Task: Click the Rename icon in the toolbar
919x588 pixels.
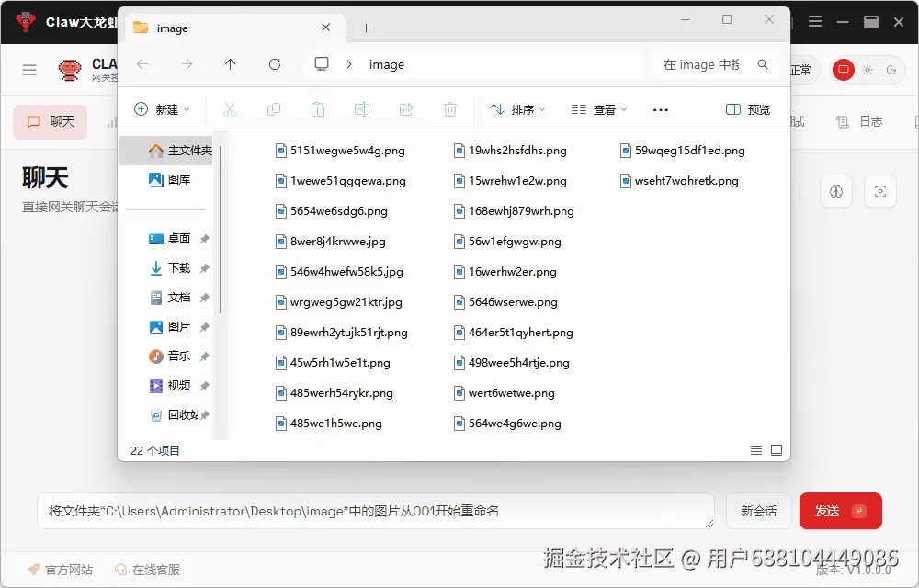Action: [362, 109]
